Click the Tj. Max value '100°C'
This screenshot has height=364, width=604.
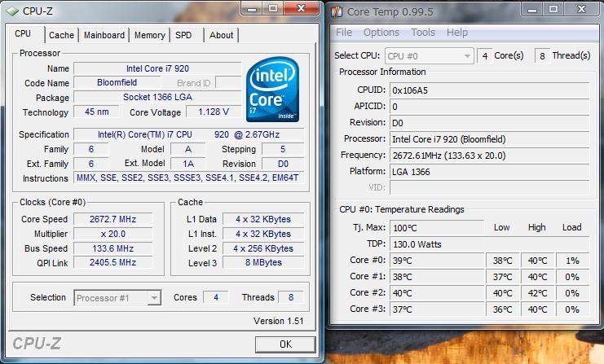437,228
